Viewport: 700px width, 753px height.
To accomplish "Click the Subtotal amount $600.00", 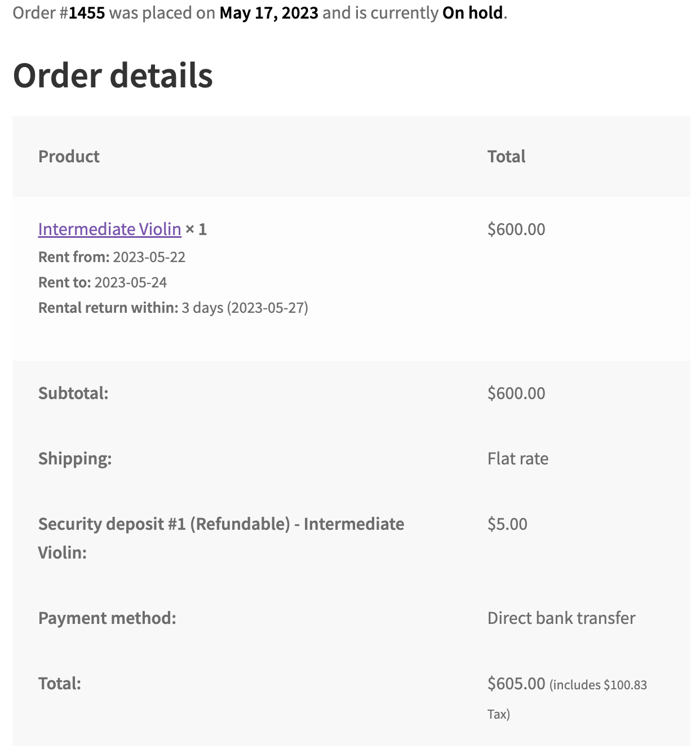I will pyautogui.click(x=516, y=393).
